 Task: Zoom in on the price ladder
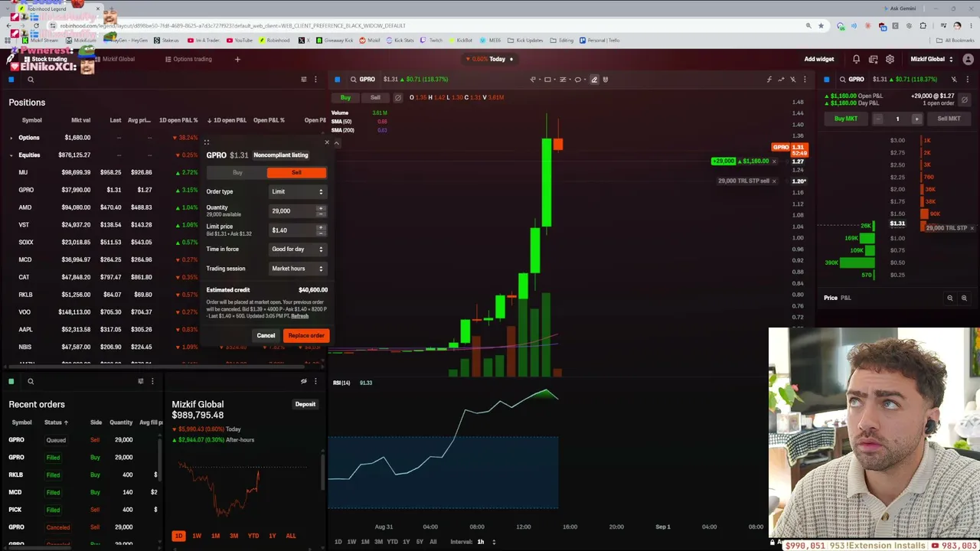pos(964,298)
